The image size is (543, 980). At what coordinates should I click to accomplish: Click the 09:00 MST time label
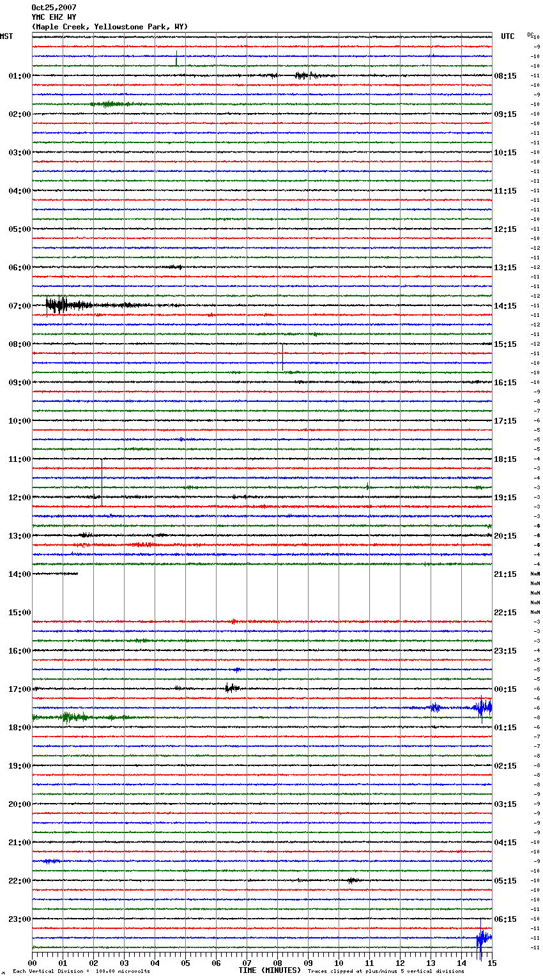pyautogui.click(x=20, y=383)
